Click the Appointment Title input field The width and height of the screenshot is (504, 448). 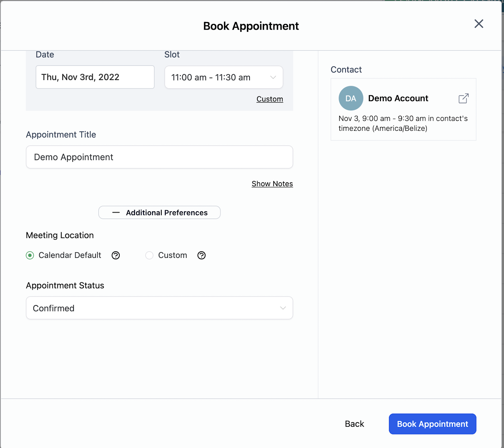coord(159,157)
